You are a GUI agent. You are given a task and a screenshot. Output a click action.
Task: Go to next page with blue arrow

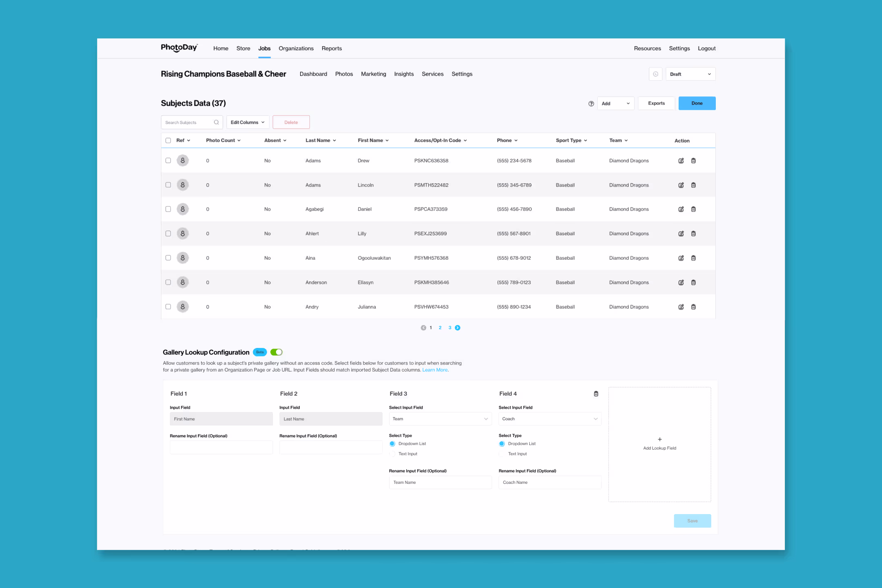(x=457, y=328)
